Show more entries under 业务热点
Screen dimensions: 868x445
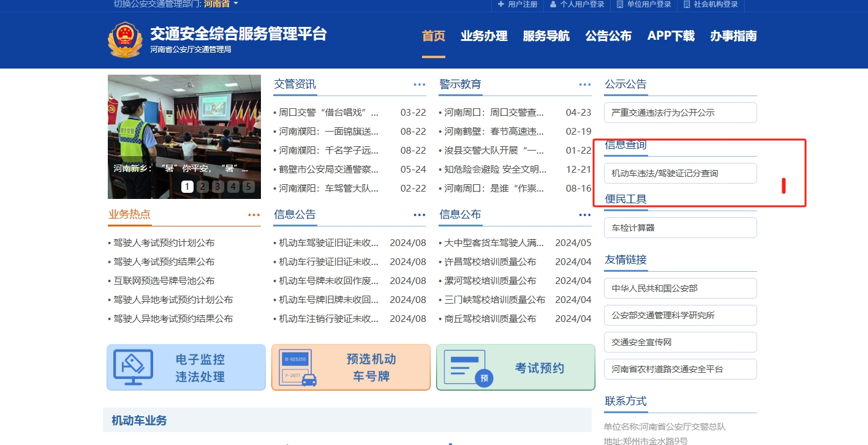pyautogui.click(x=254, y=215)
